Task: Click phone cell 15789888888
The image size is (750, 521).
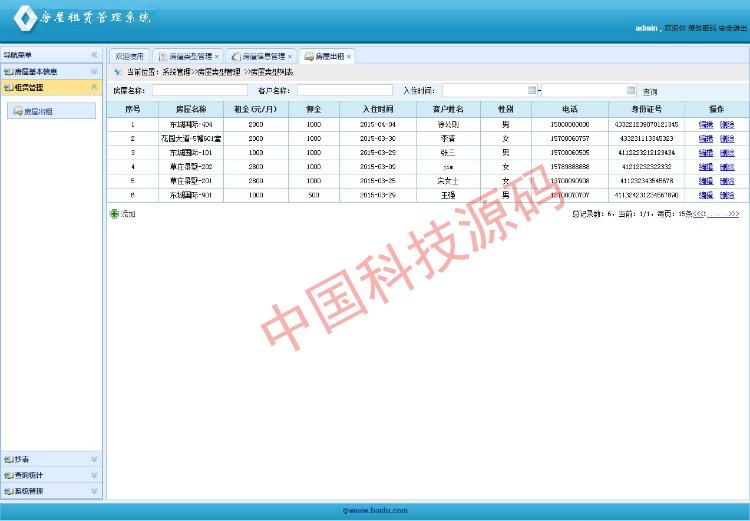Action: pos(570,167)
